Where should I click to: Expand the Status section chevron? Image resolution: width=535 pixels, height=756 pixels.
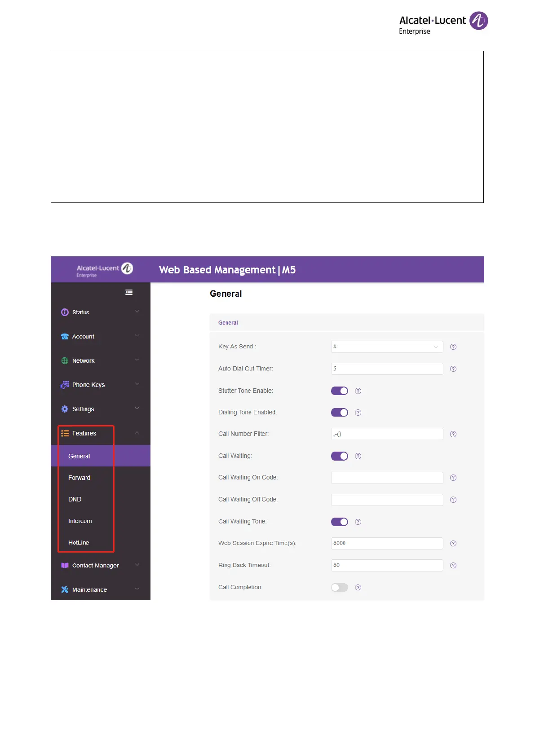click(137, 312)
